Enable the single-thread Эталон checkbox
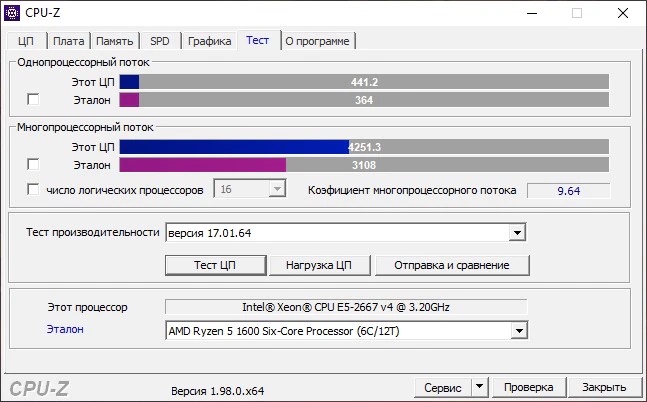This screenshot has width=647, height=402. 33,99
